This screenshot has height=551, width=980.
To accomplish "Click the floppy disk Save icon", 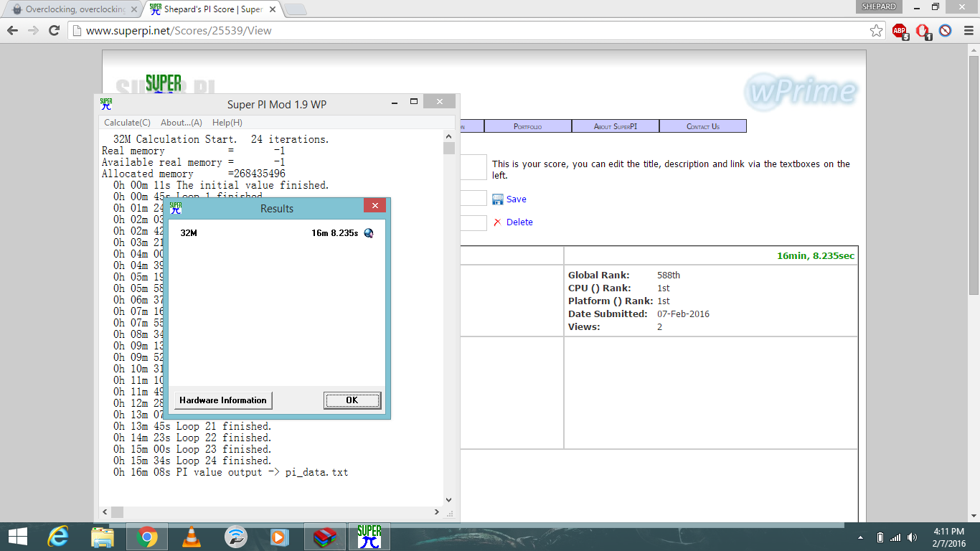I will (x=498, y=199).
